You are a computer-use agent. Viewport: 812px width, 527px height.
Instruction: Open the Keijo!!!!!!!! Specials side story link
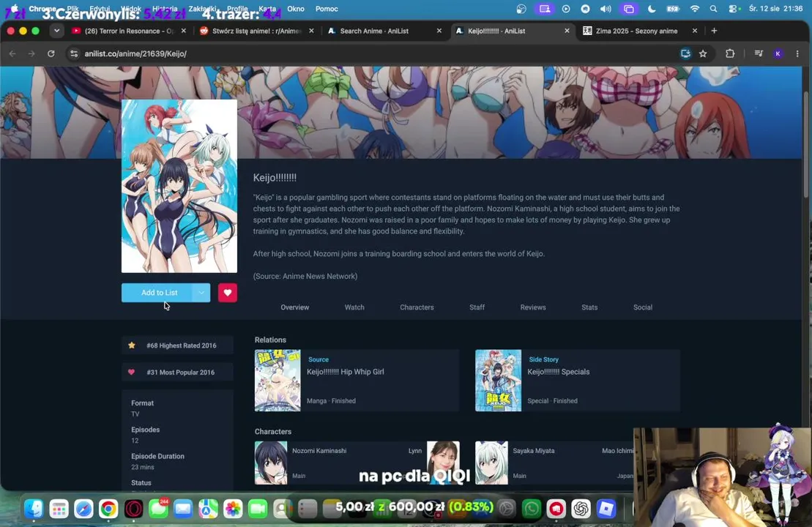558,372
